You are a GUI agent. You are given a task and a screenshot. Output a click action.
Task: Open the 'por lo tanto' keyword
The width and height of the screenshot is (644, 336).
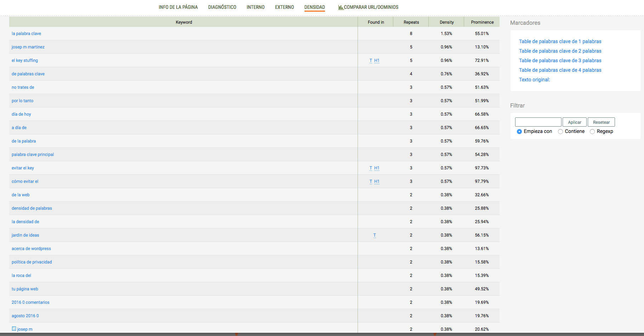(22, 101)
